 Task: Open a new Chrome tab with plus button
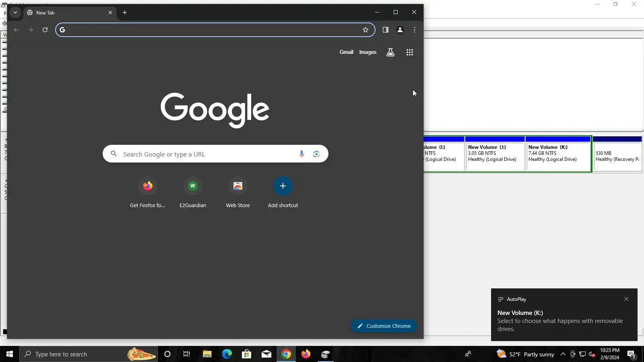click(x=125, y=12)
